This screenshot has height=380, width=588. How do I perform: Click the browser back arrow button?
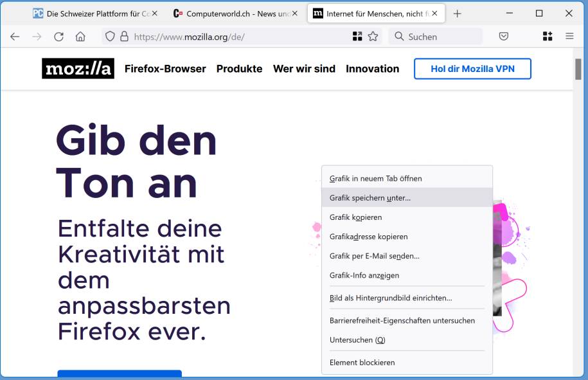15,37
